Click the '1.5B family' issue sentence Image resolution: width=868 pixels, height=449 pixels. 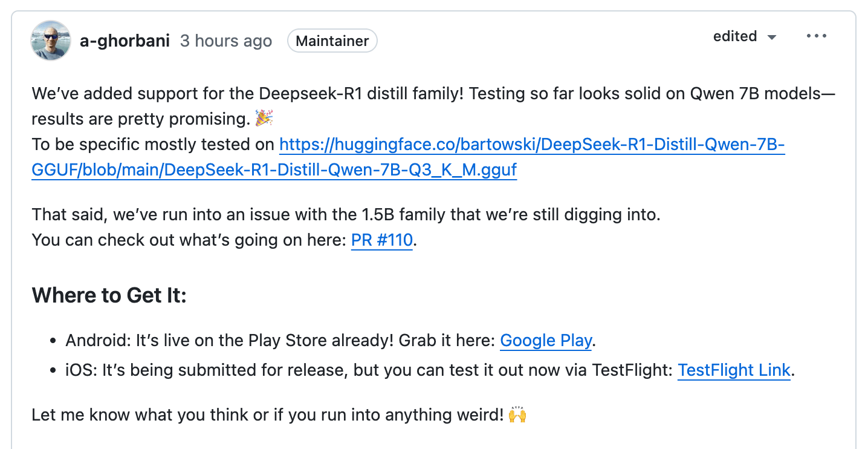coord(346,215)
